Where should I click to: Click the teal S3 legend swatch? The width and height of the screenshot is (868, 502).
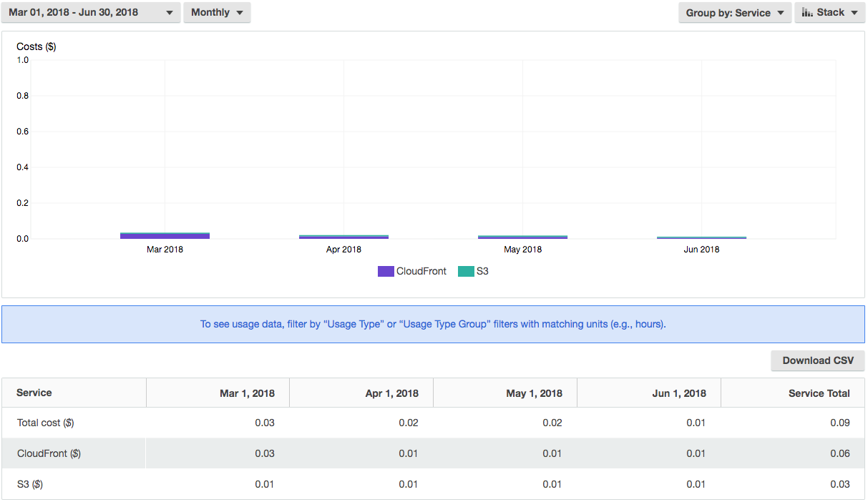point(466,272)
